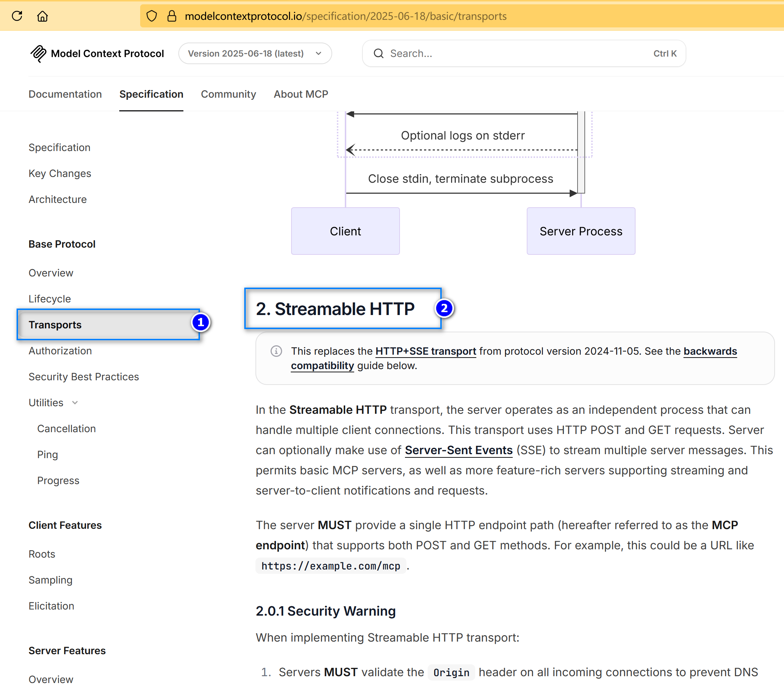The width and height of the screenshot is (784, 687).
Task: Select Transports in the sidebar
Action: tap(108, 325)
